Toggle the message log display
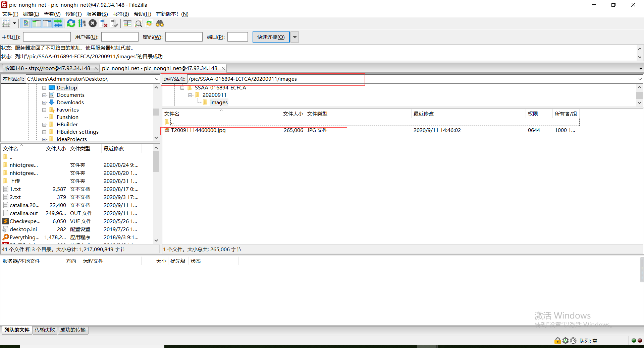This screenshot has height=348, width=644. 26,23
